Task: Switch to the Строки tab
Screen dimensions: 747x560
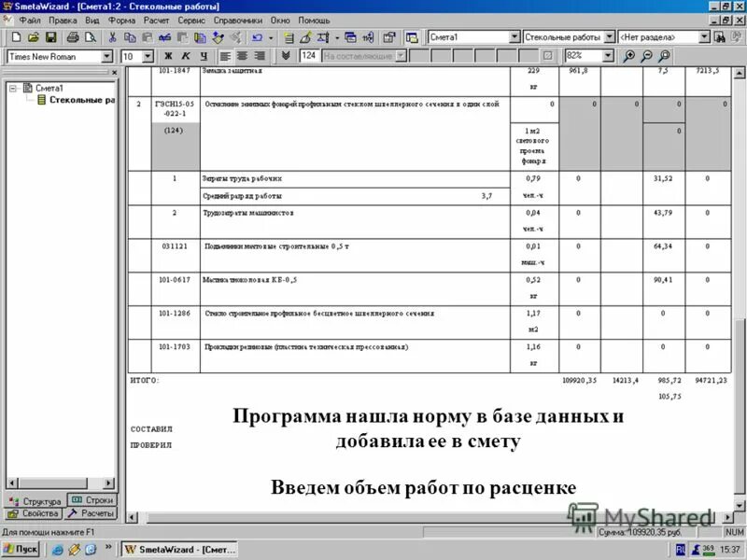Action: [92, 500]
